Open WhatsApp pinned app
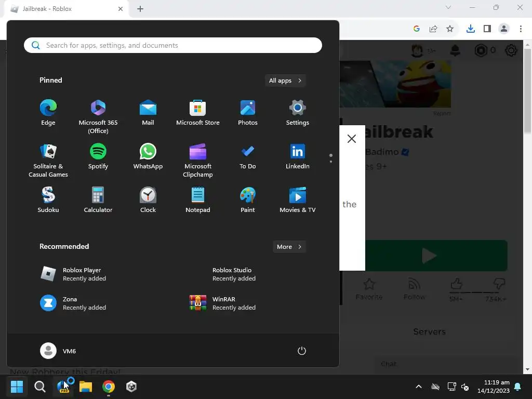Viewport: 532px width, 399px height. (x=148, y=156)
